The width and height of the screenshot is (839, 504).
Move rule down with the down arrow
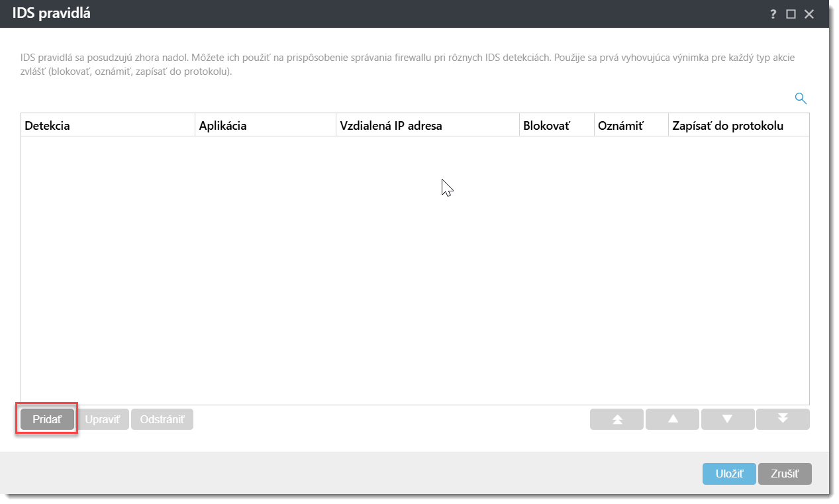coord(727,419)
